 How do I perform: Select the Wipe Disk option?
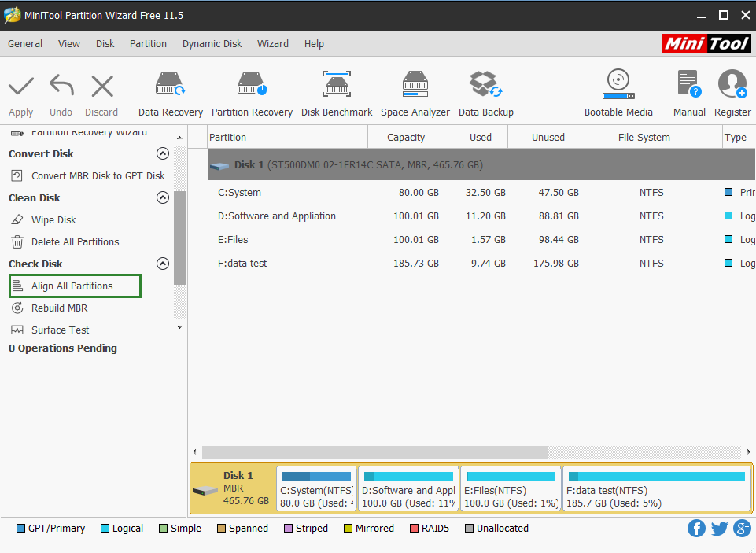point(53,220)
